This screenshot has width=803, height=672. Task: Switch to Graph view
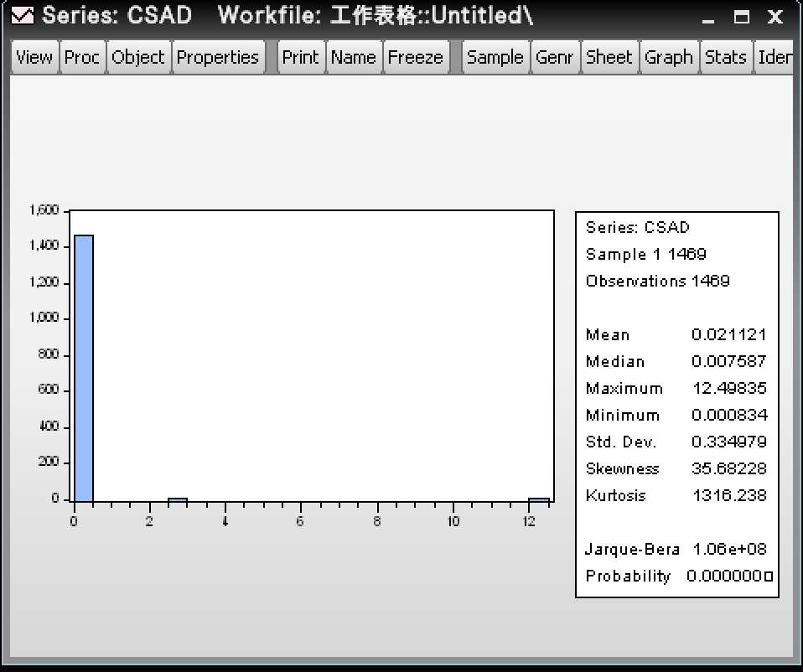(669, 57)
